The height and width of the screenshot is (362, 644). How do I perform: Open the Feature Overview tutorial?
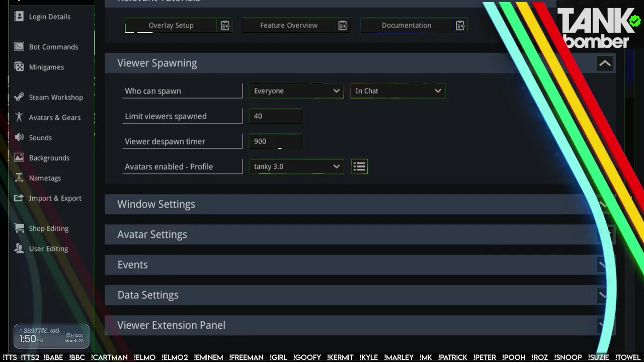pyautogui.click(x=289, y=25)
